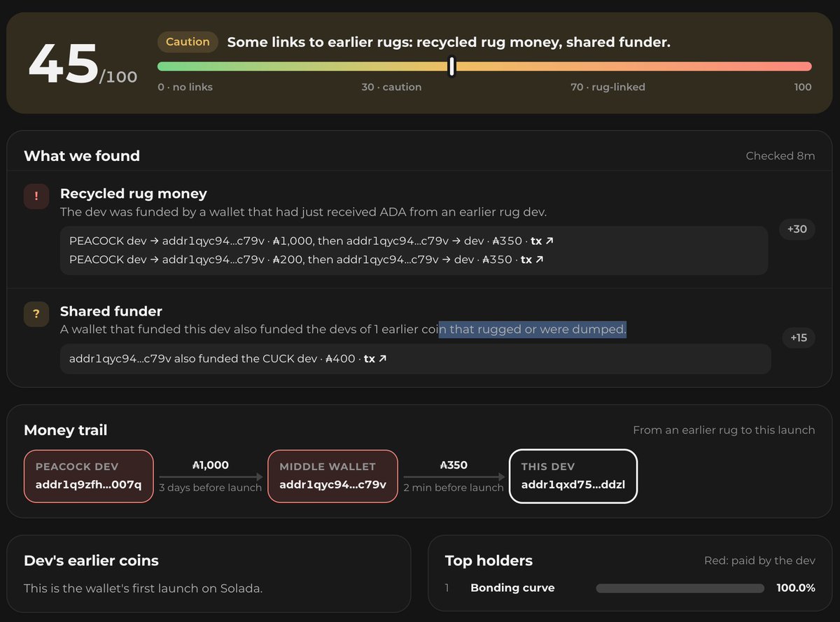The width and height of the screenshot is (840, 622).
Task: Click the ₳1,000 amount in Money trail
Action: tap(210, 465)
